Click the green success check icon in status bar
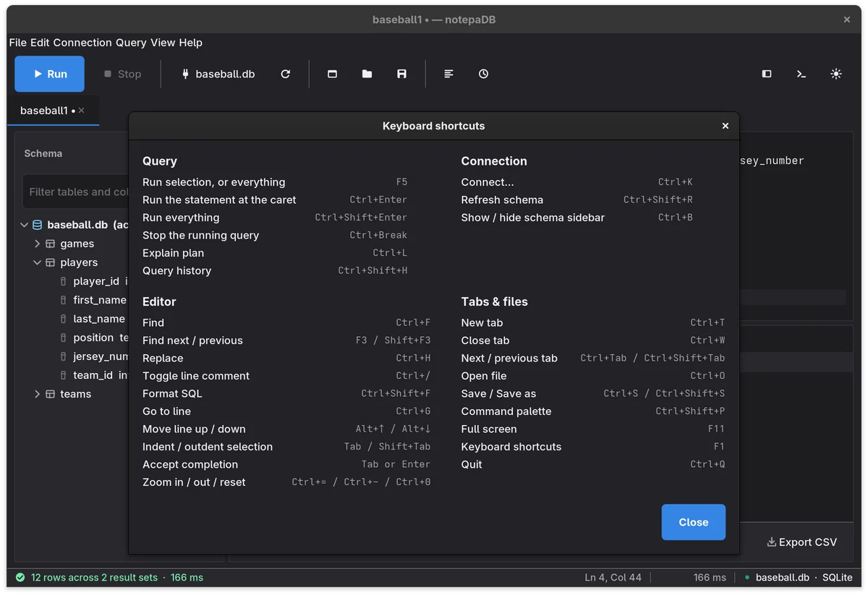The width and height of the screenshot is (868, 595). pos(20,578)
